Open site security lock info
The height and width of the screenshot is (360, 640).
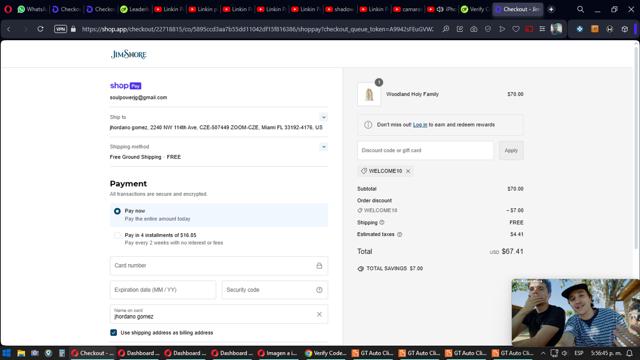point(73,29)
